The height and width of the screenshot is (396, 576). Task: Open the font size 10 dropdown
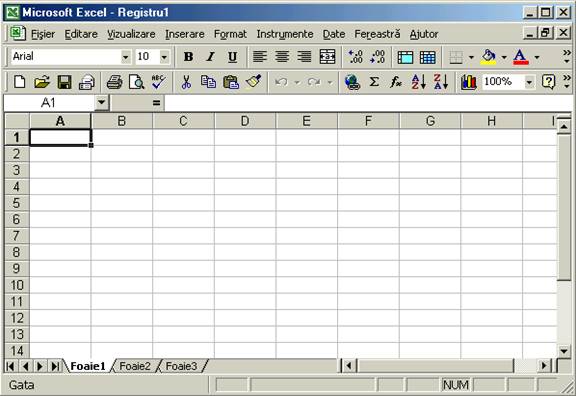point(164,57)
